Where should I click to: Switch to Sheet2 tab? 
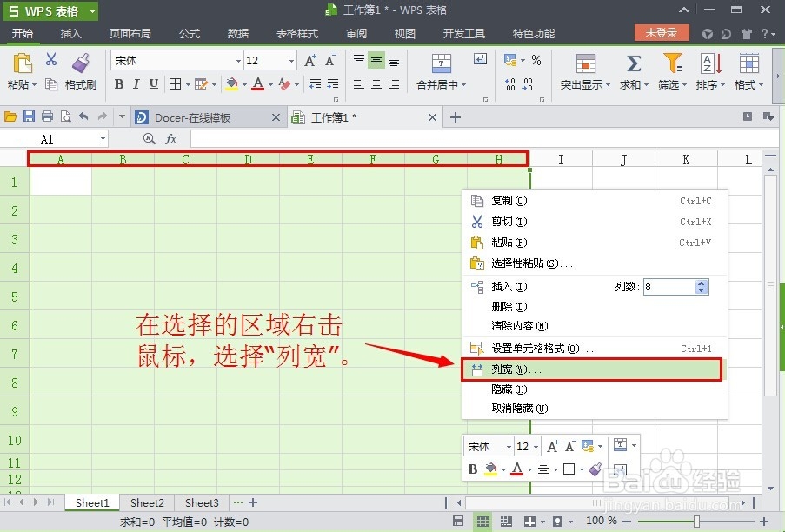147,502
